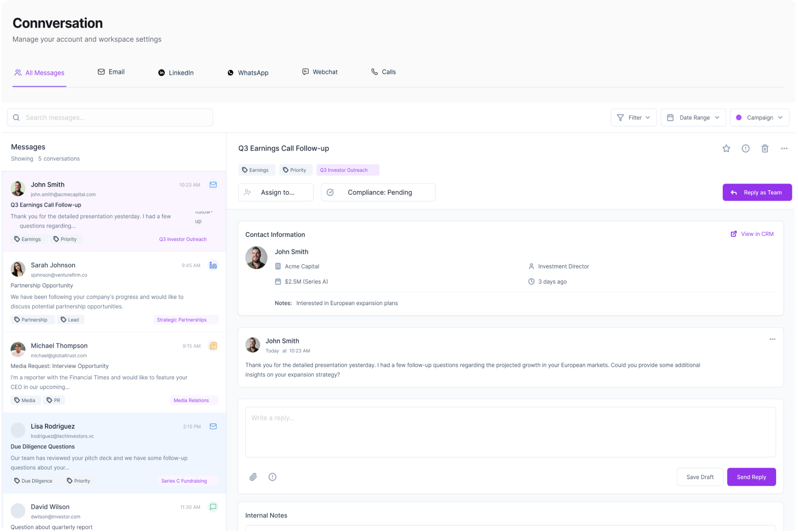Switch to the WhatsApp tab
This screenshot has width=798, height=532.
(x=248, y=72)
